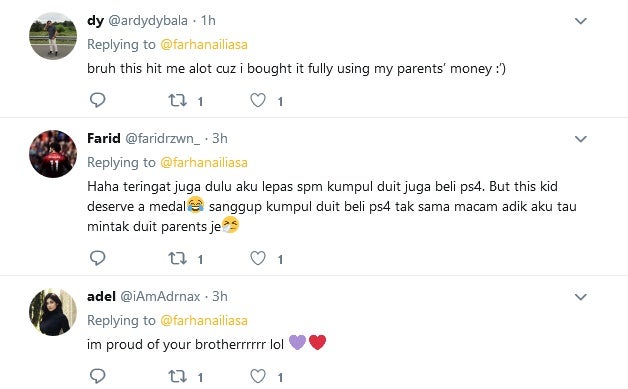Open @farhanailiasa link in adel's reply
628x389 pixels.
(204, 320)
